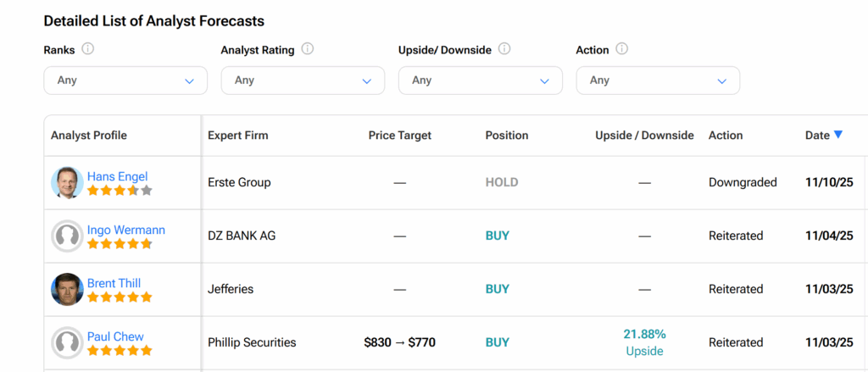
Task: Click the info icon beside Action filter
Action: pyautogui.click(x=621, y=49)
